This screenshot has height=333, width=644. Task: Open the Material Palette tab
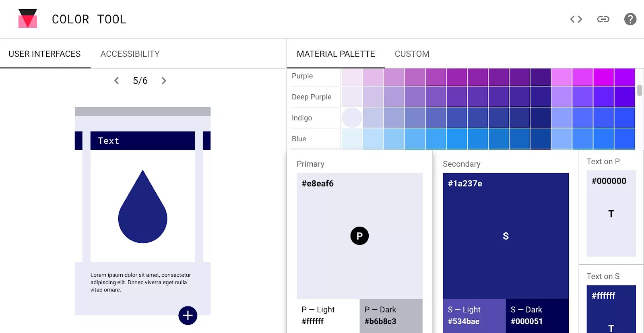pyautogui.click(x=336, y=54)
